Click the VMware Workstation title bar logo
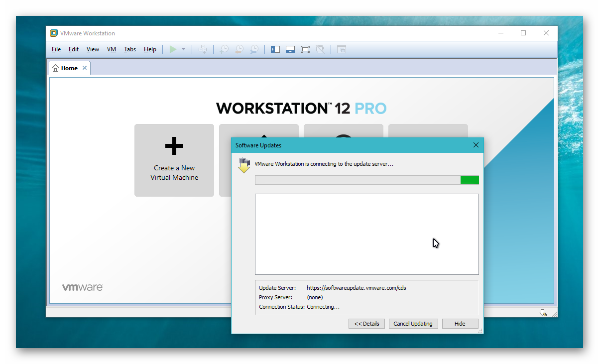This screenshot has height=364, width=599. [x=54, y=33]
